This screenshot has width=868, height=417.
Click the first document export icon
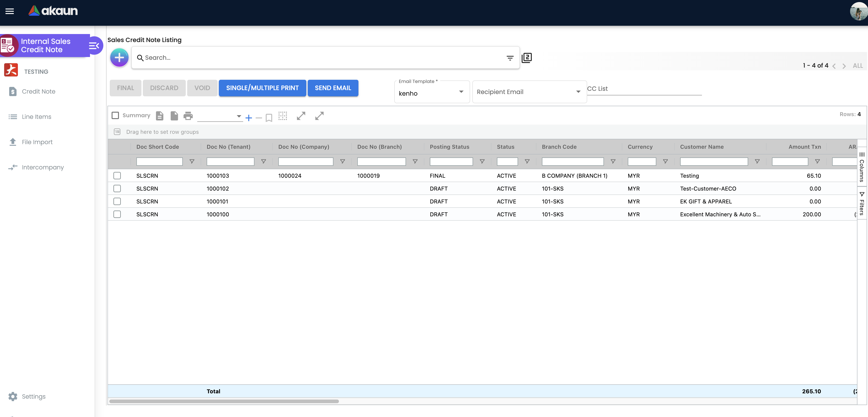pyautogui.click(x=160, y=116)
